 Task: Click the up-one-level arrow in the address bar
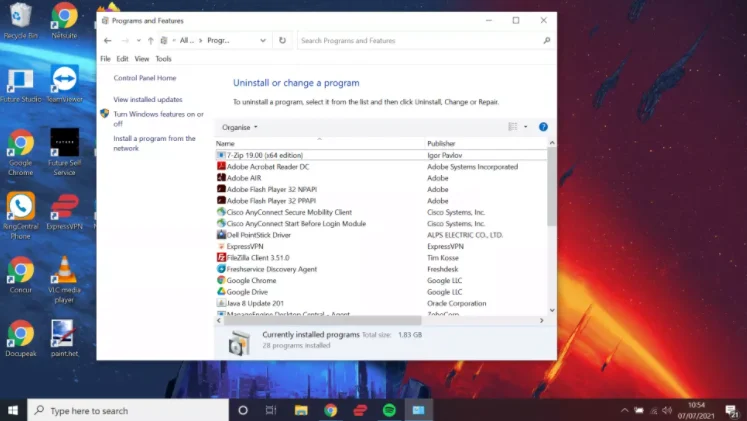click(x=151, y=40)
